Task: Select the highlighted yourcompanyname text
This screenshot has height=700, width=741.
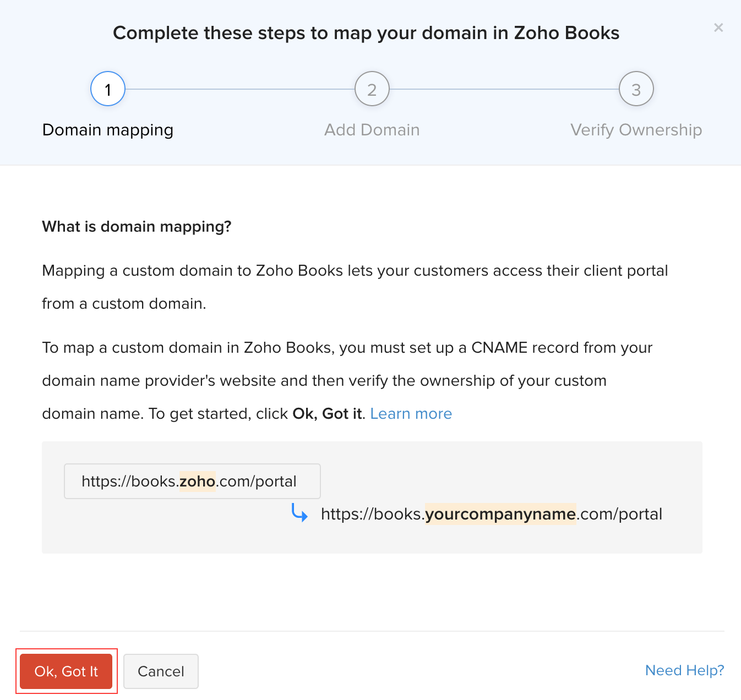Action: (x=500, y=514)
